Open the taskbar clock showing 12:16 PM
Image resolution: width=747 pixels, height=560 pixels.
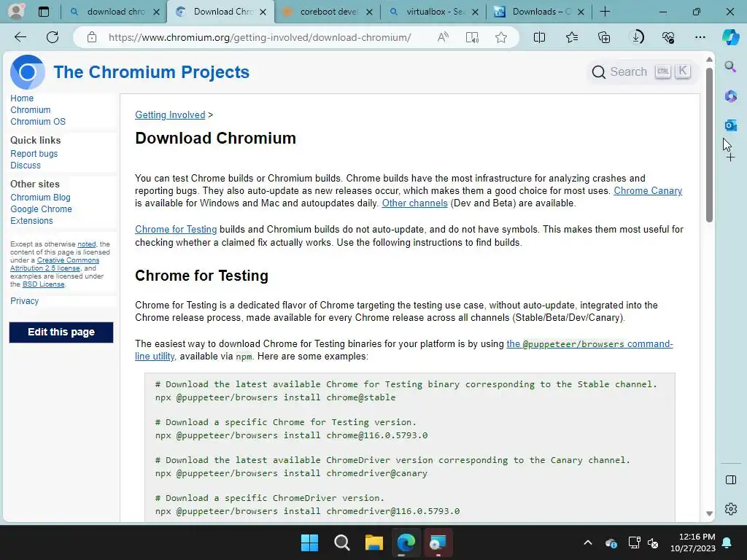point(693,542)
